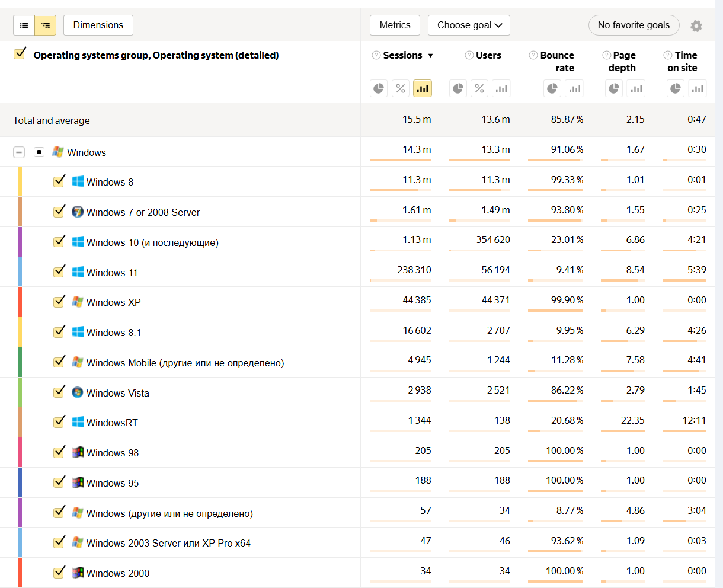The image size is (723, 588).
Task: Open Page depth help icon
Action: [607, 55]
